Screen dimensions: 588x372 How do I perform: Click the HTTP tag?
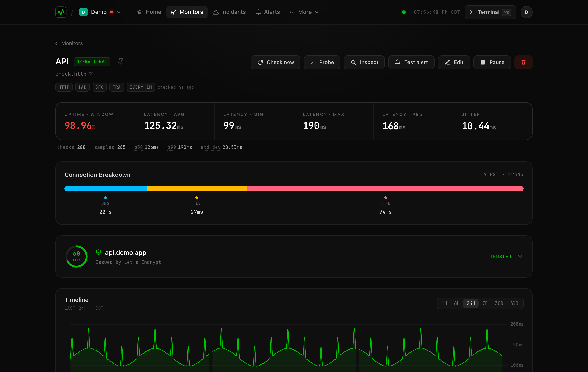64,87
